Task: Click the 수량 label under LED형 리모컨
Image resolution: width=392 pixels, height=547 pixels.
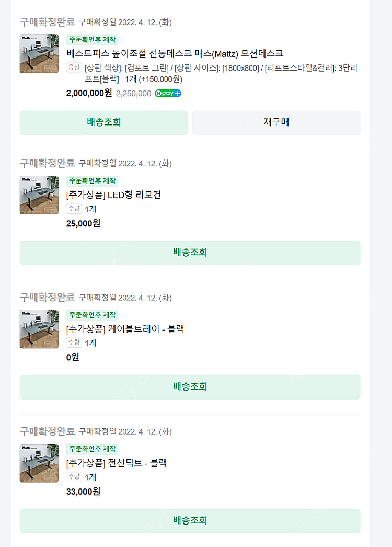Action: [74, 209]
